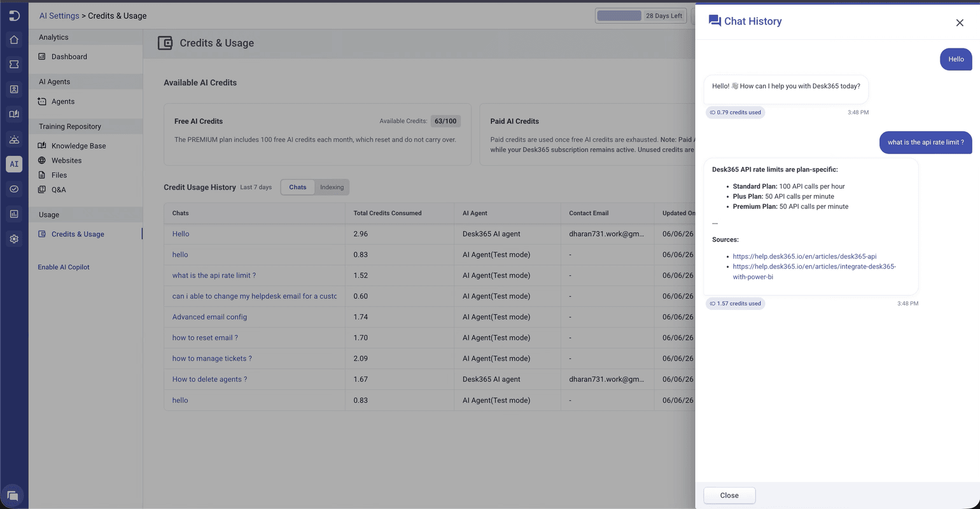Open the Home icon in left rail
The height and width of the screenshot is (509, 980).
point(14,40)
